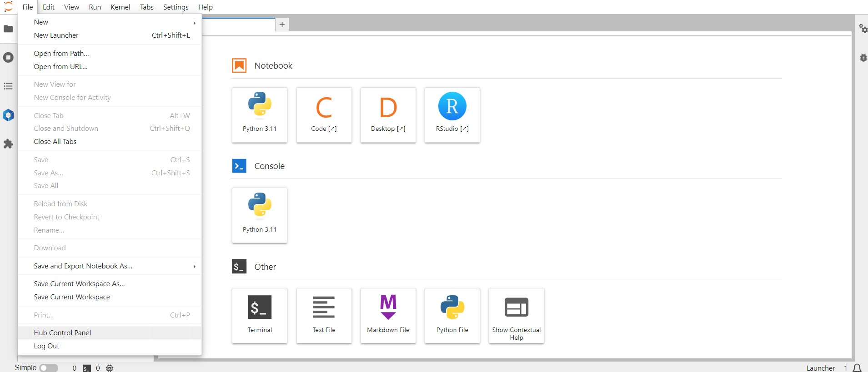Add a new launcher tab with plus
This screenshot has height=372, width=868.
[x=282, y=25]
